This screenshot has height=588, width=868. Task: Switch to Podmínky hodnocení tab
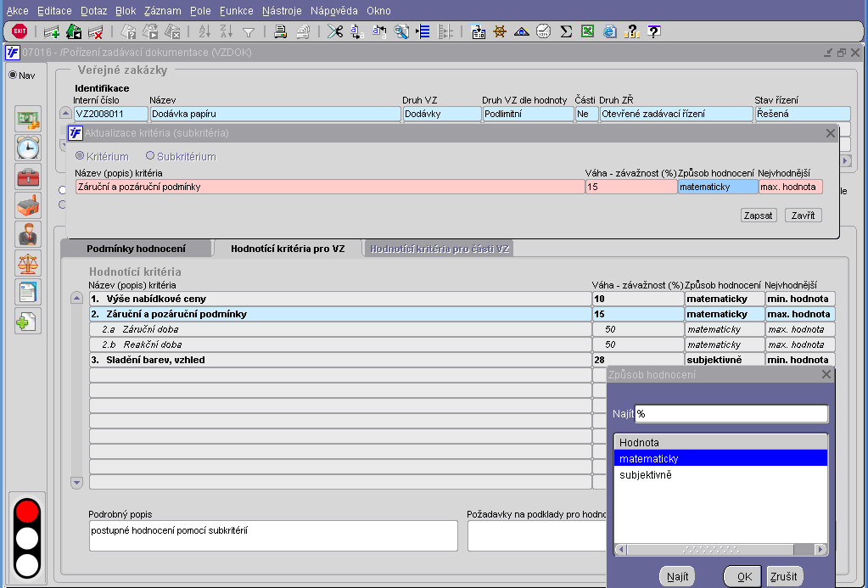click(x=135, y=249)
